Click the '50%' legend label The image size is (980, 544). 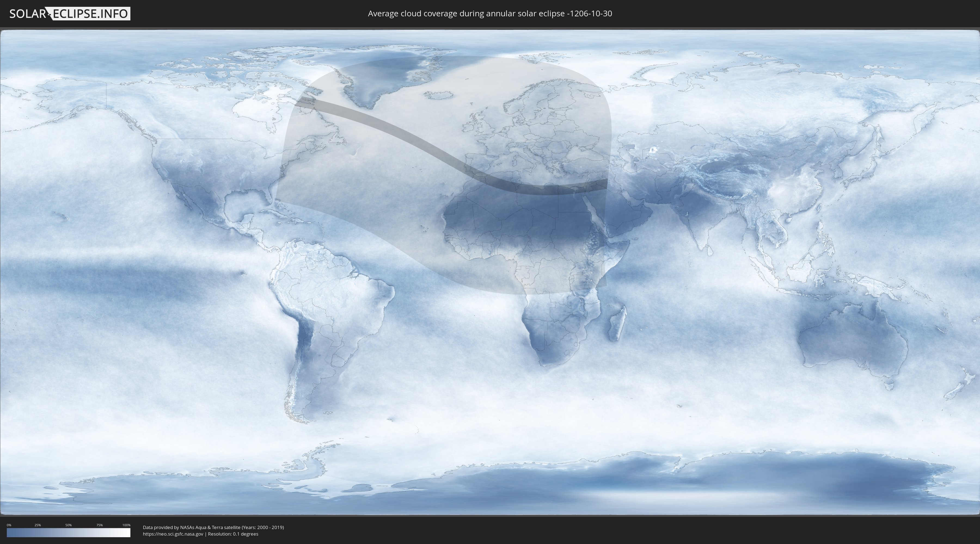tap(69, 525)
